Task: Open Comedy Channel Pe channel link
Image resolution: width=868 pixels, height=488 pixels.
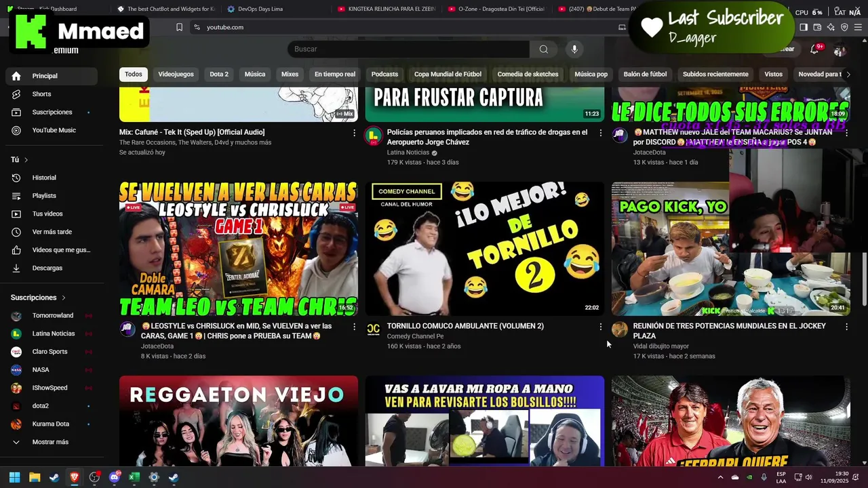Action: point(415,336)
